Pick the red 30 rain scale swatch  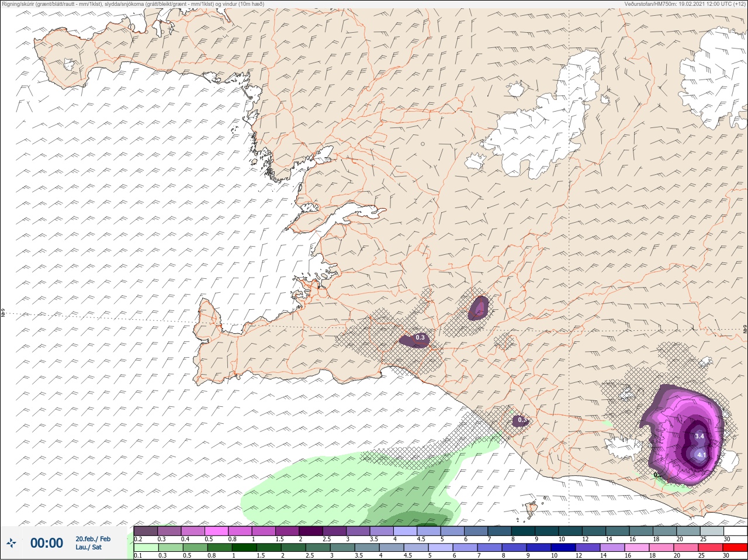tap(736, 548)
